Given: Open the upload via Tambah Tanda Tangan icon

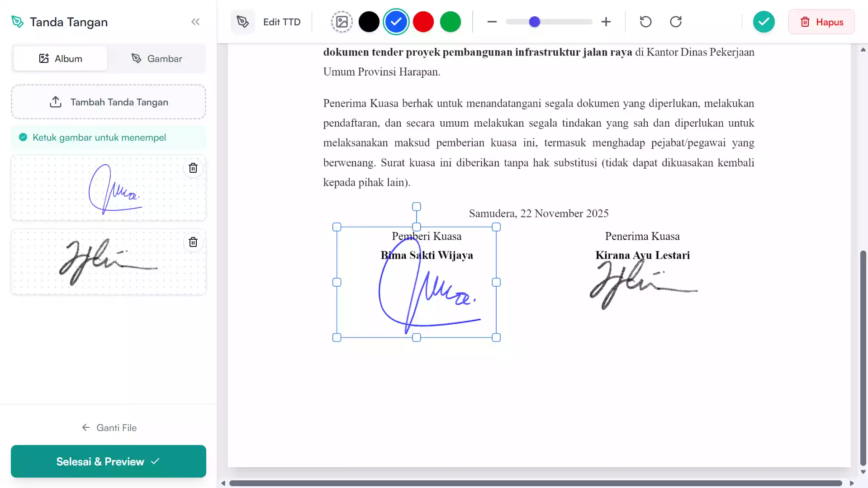Looking at the screenshot, I should [x=55, y=102].
